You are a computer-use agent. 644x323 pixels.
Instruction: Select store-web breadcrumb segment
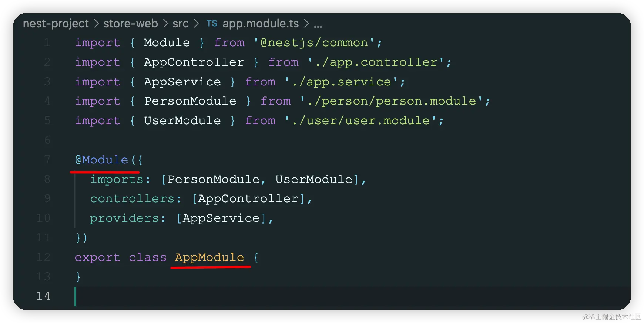pos(130,24)
